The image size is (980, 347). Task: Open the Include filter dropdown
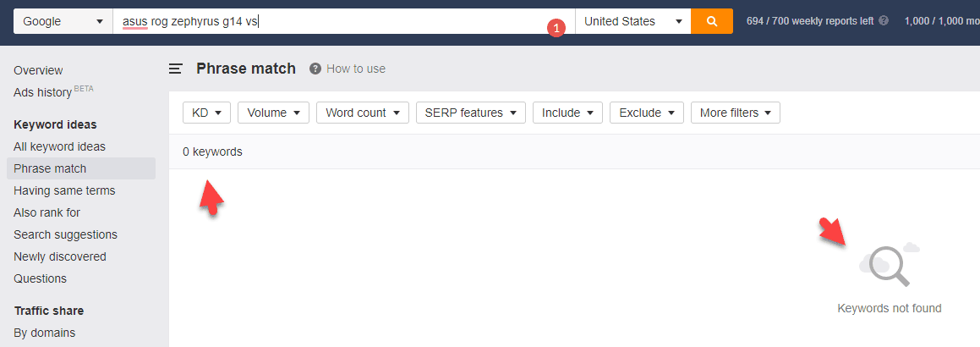567,113
